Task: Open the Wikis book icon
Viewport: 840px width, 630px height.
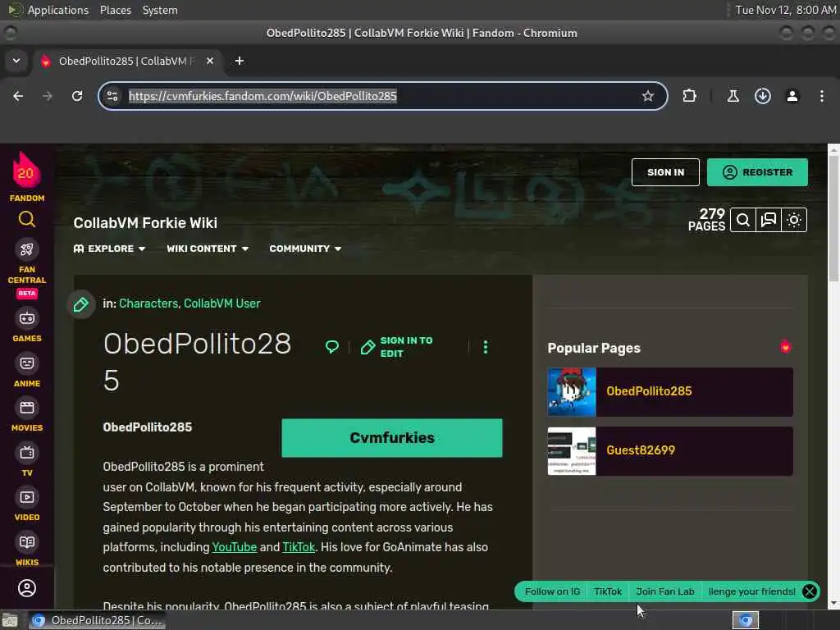Action: click(27, 542)
